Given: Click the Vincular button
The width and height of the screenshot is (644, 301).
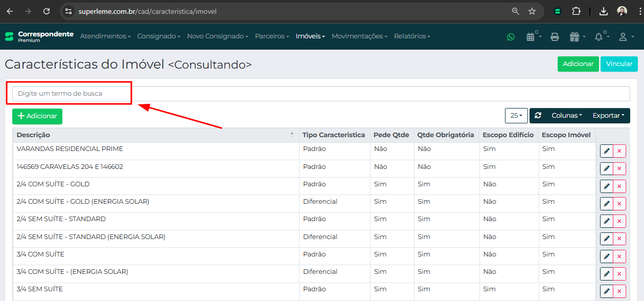Looking at the screenshot, I should pos(619,64).
